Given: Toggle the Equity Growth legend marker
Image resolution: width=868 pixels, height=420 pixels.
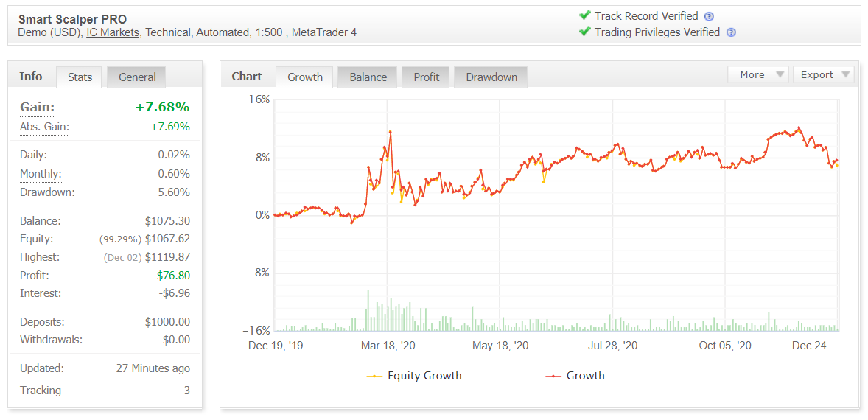Looking at the screenshot, I should 375,377.
